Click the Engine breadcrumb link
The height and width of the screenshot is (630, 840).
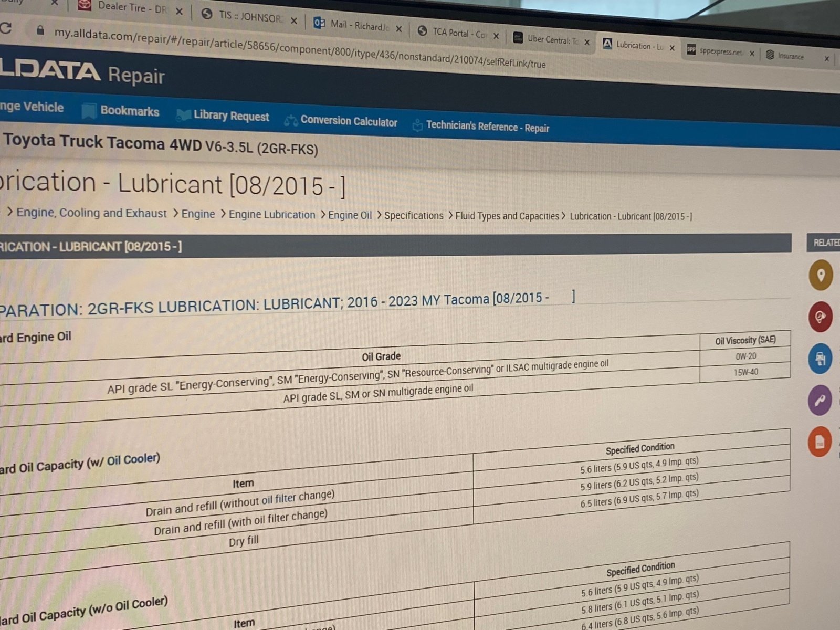click(198, 214)
